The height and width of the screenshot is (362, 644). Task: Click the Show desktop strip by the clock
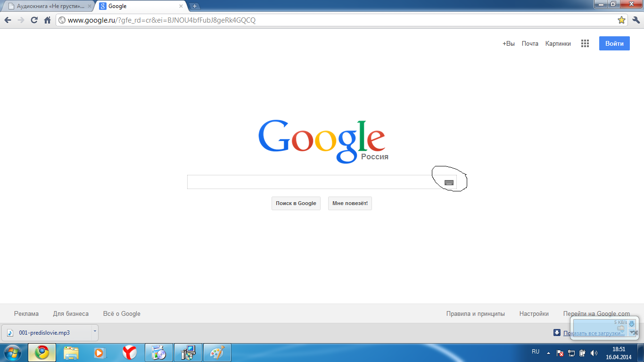point(641,353)
